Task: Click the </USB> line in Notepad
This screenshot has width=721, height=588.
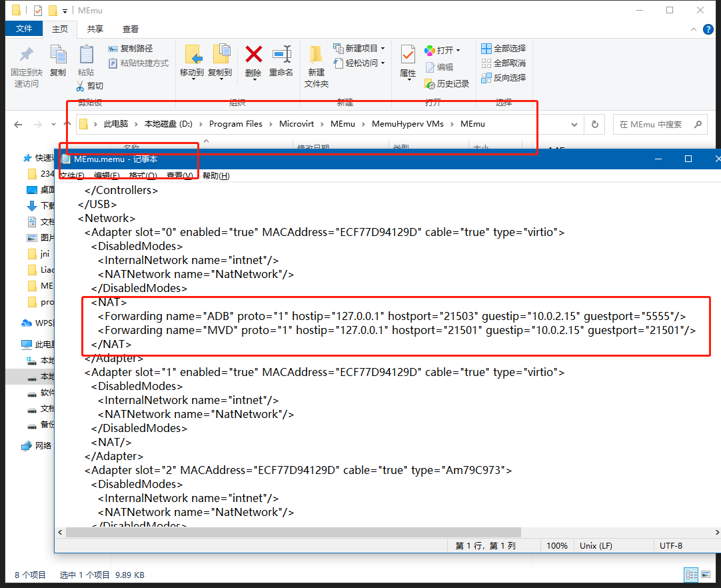Action: [x=97, y=204]
